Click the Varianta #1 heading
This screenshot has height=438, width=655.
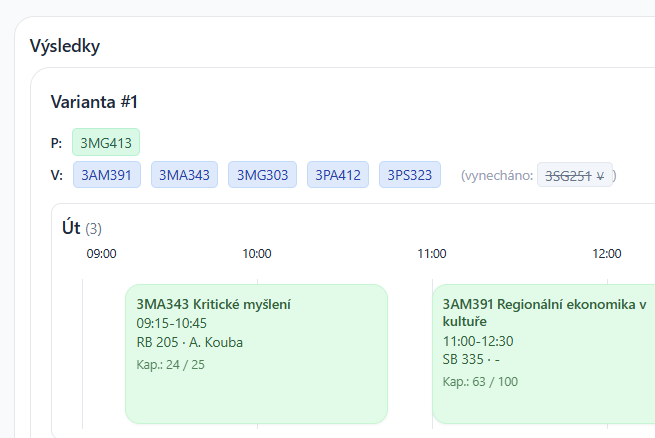(94, 102)
